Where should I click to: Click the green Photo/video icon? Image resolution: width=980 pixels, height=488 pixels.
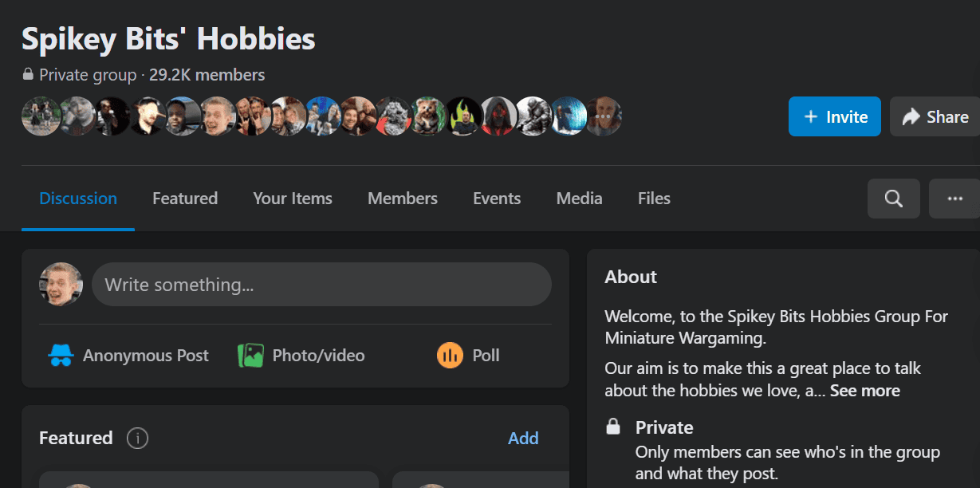click(x=250, y=355)
